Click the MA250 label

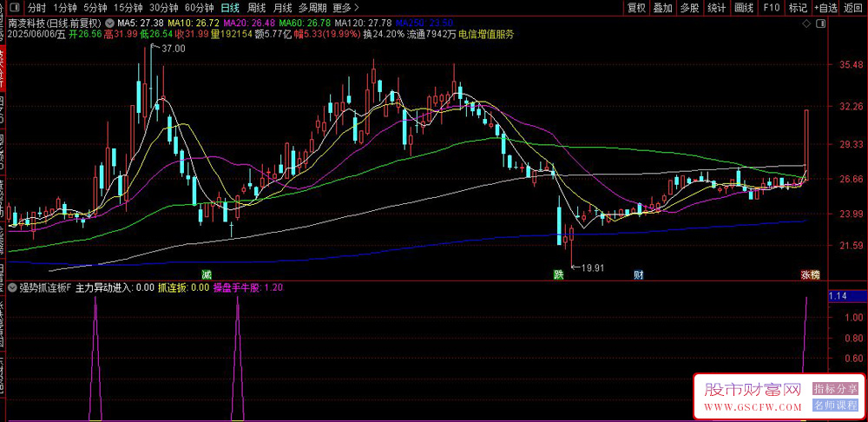point(425,23)
